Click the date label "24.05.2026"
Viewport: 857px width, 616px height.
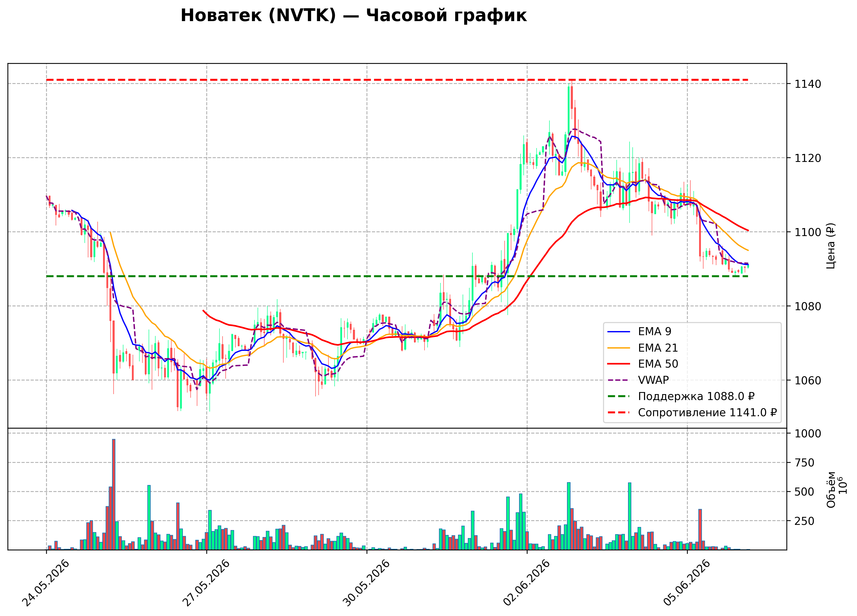click(46, 583)
